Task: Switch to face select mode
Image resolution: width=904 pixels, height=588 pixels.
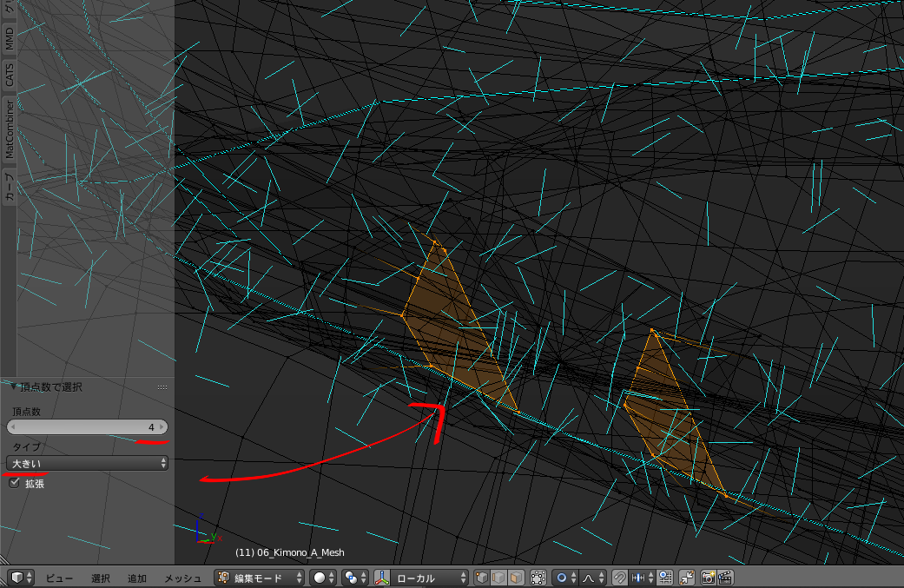Action: coord(516,578)
